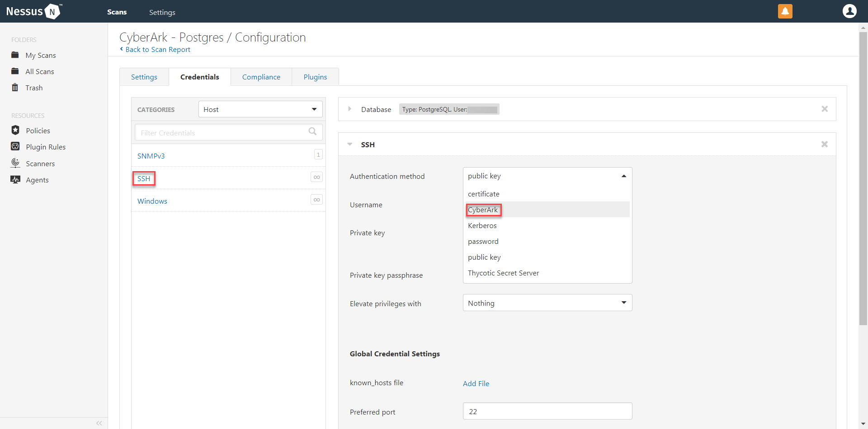Switch to the Compliance tab
The image size is (868, 429).
click(x=261, y=77)
